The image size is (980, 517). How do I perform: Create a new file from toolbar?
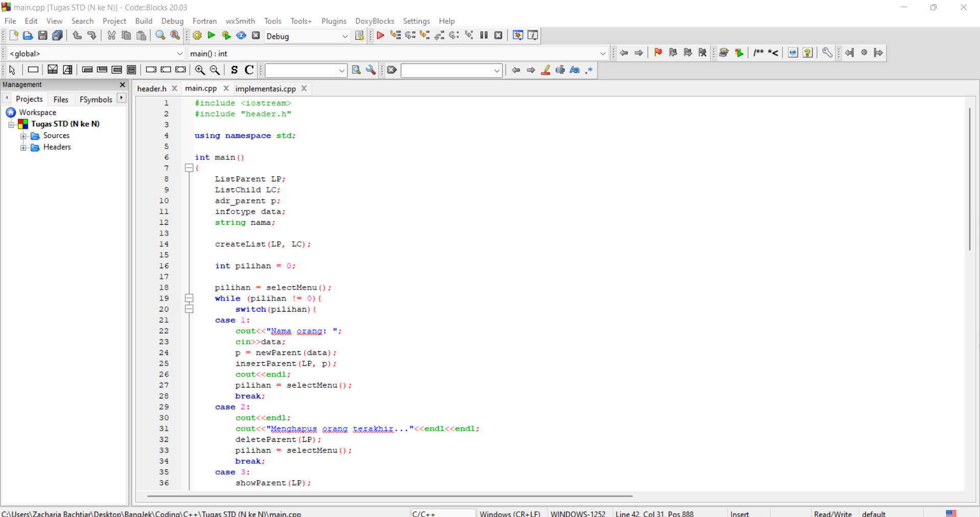14,36
